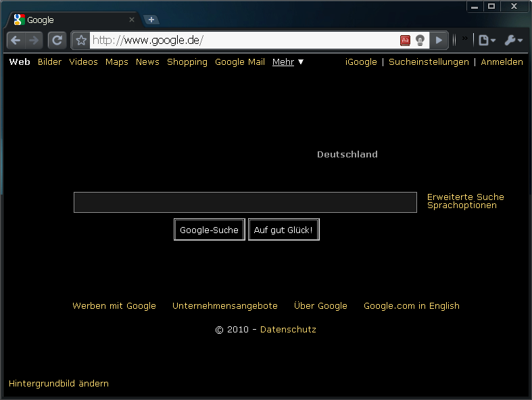Open Sucheinstellungen
Viewport: 532px width, 400px height.
429,62
